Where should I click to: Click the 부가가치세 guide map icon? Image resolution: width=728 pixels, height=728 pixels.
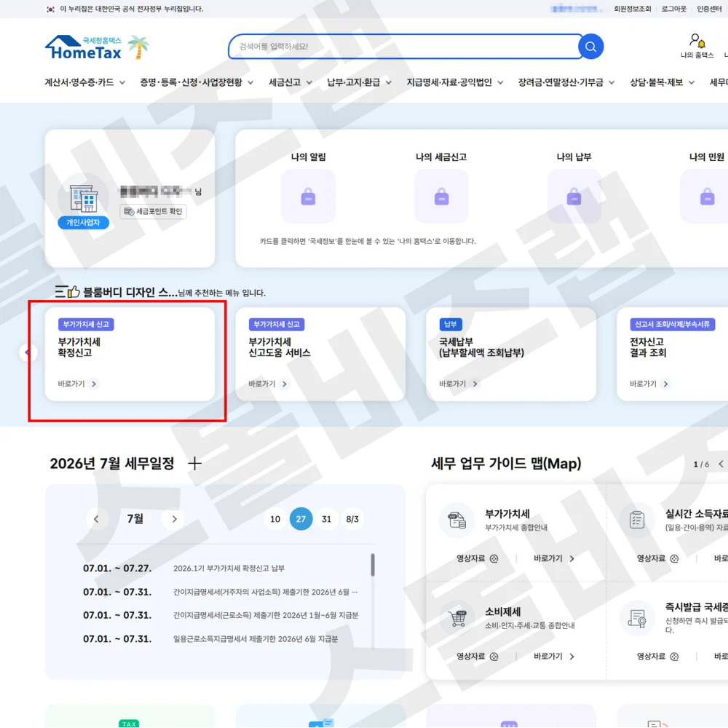click(457, 520)
